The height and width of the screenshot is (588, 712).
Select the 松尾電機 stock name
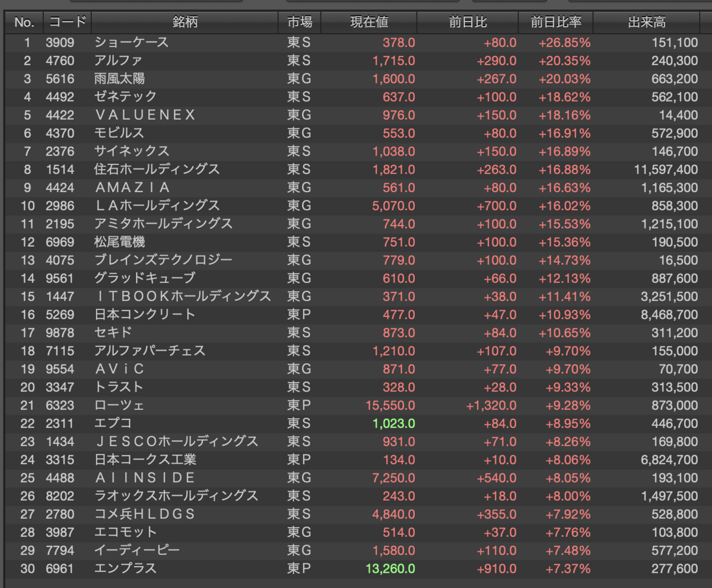click(x=119, y=242)
